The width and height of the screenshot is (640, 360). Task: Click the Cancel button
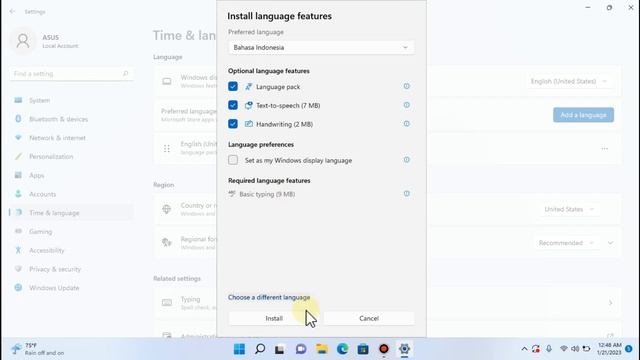click(369, 318)
